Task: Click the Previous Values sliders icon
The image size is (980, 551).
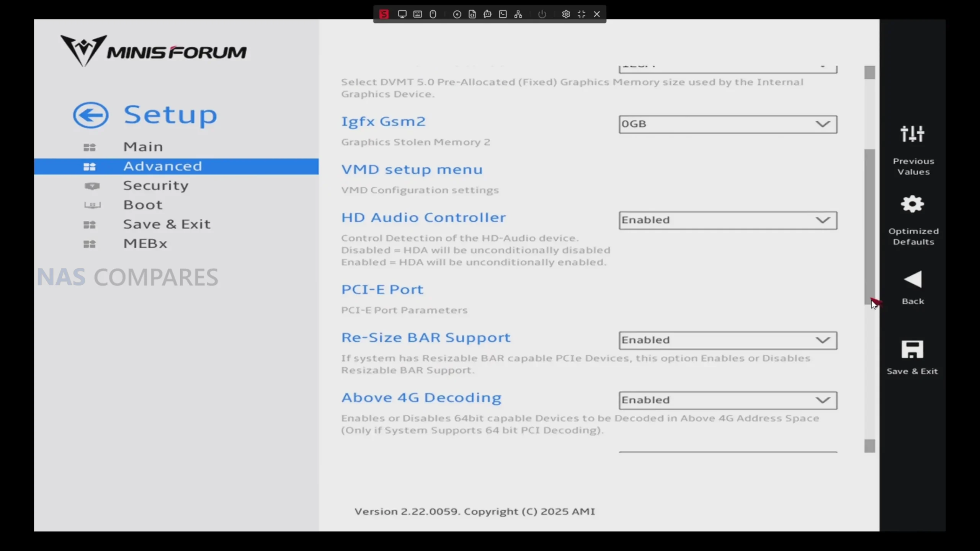Action: pos(912,134)
